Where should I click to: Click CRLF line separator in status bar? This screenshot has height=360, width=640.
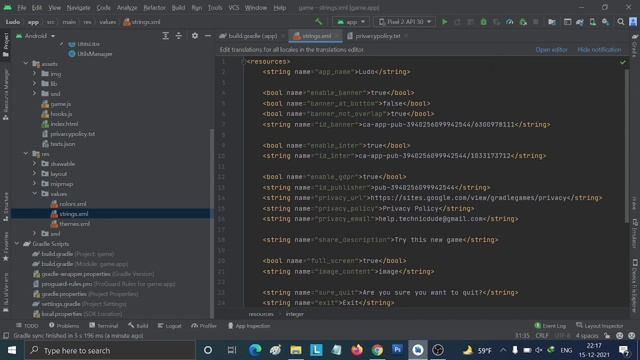[x=542, y=336]
